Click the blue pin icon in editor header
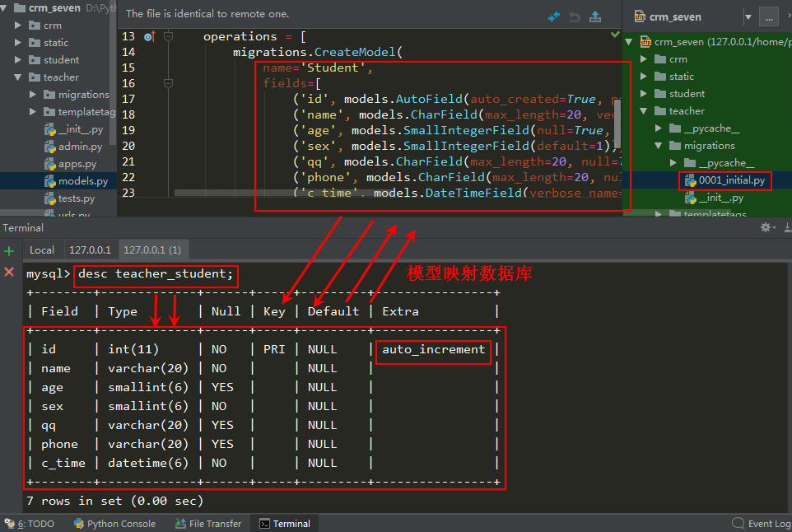 pyautogui.click(x=554, y=16)
